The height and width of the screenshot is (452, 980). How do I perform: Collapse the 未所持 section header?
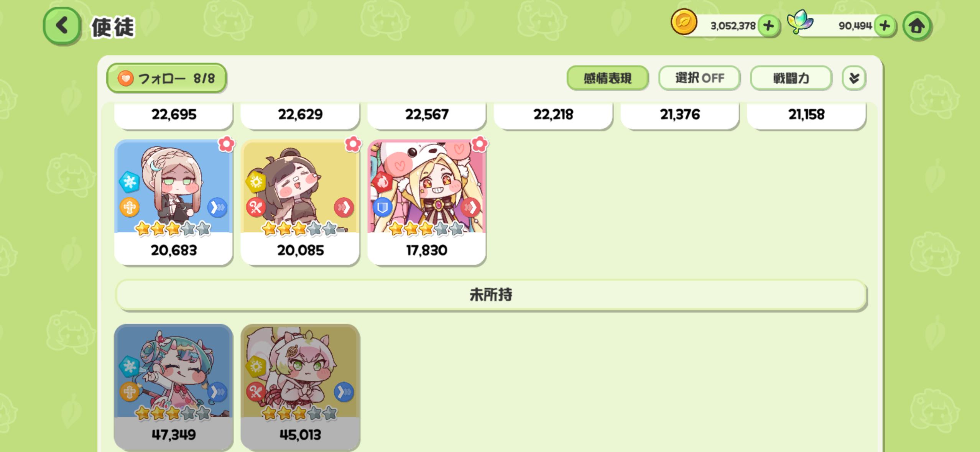tap(491, 295)
